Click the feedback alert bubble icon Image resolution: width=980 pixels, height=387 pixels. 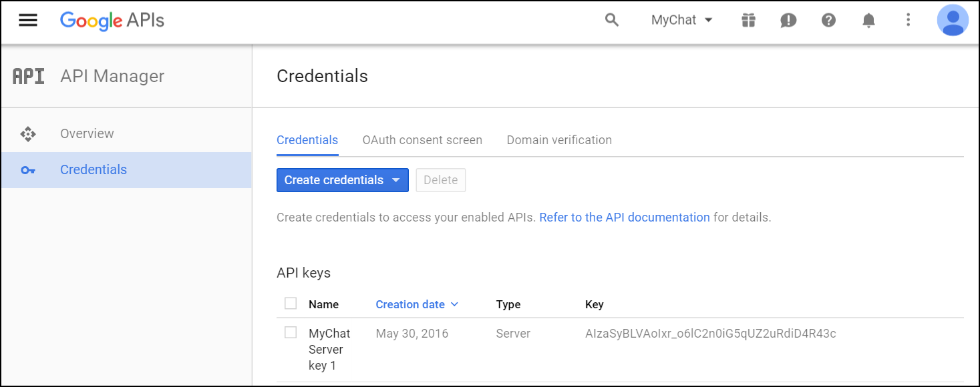[788, 20]
